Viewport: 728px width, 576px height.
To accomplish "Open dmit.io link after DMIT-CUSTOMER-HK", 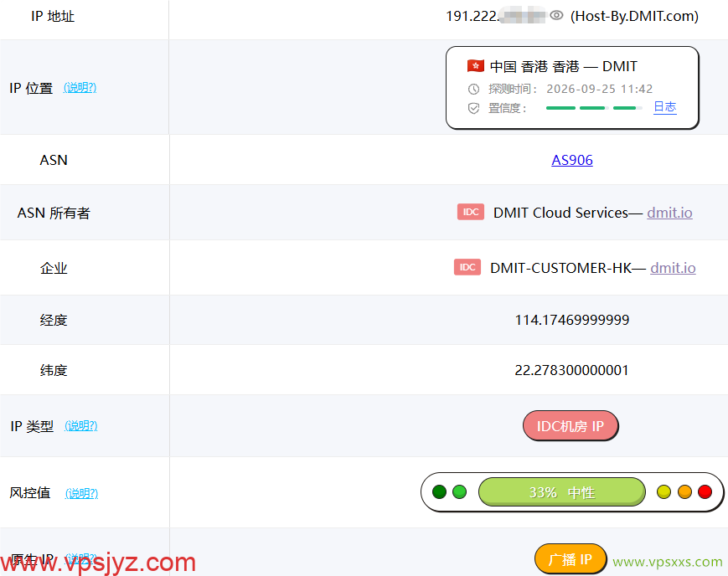I will point(673,268).
